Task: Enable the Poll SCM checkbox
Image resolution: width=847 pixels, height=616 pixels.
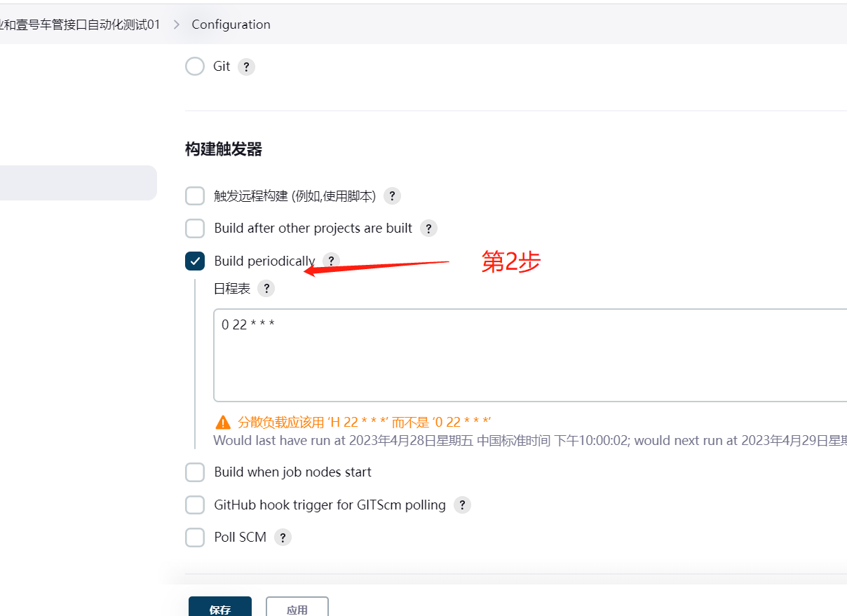Action: pos(195,538)
